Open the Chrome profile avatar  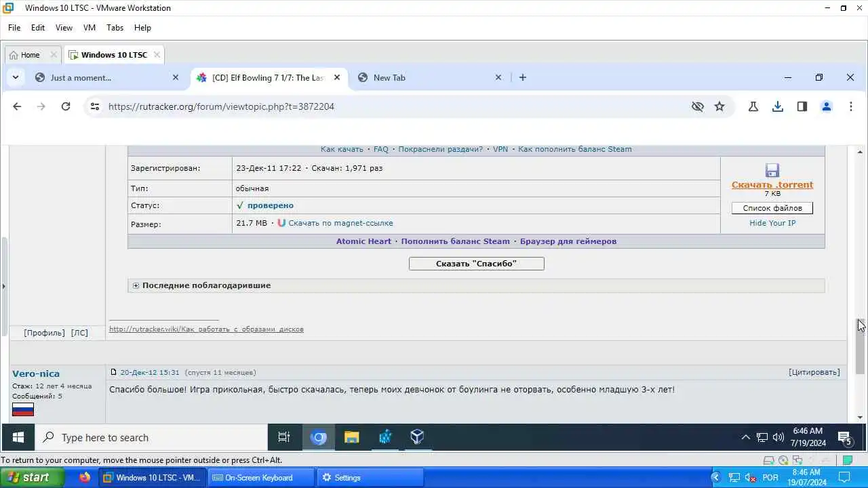pyautogui.click(x=827, y=106)
